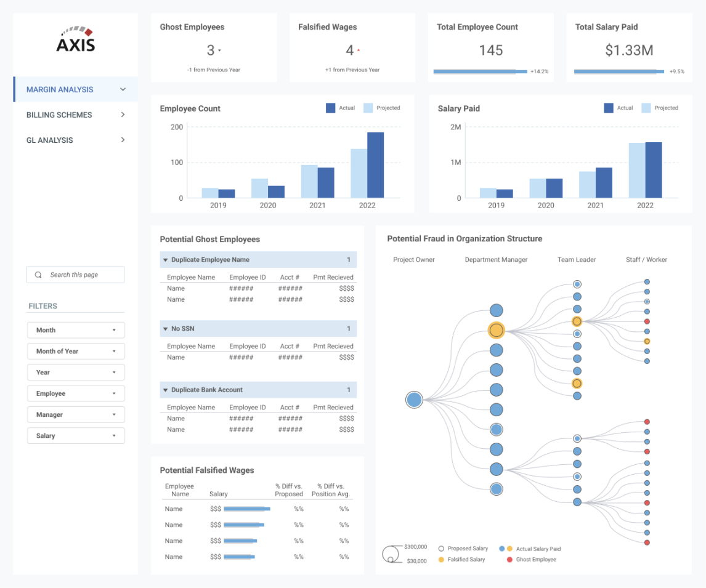
Task: Click the Total Employee Count progress bar
Action: click(480, 71)
